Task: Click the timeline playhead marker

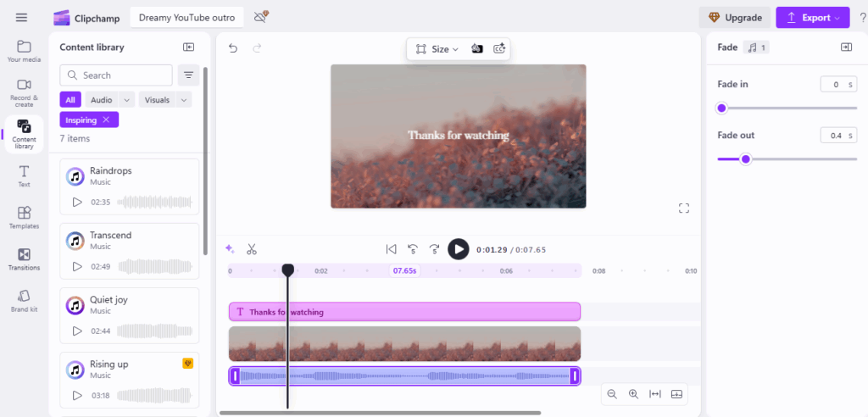Action: click(x=288, y=270)
